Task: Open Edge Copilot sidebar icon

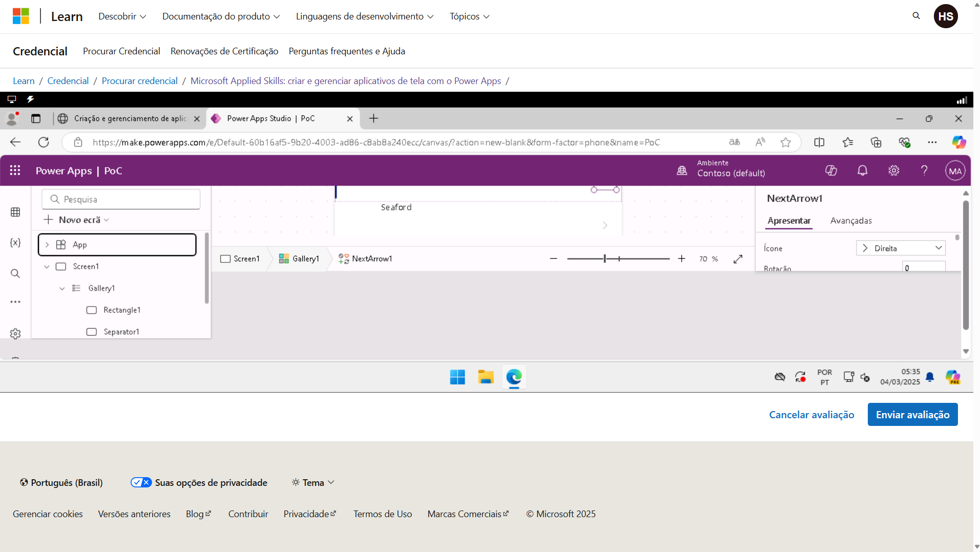Action: (x=959, y=142)
